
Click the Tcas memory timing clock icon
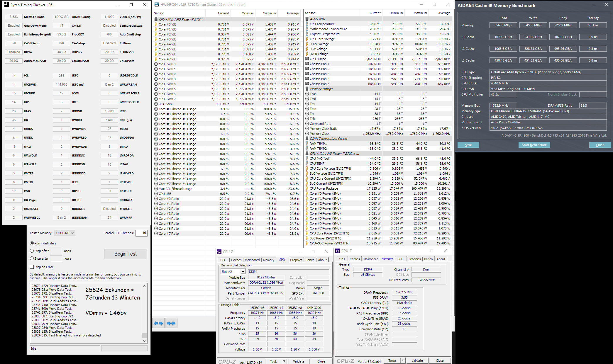pos(307,94)
